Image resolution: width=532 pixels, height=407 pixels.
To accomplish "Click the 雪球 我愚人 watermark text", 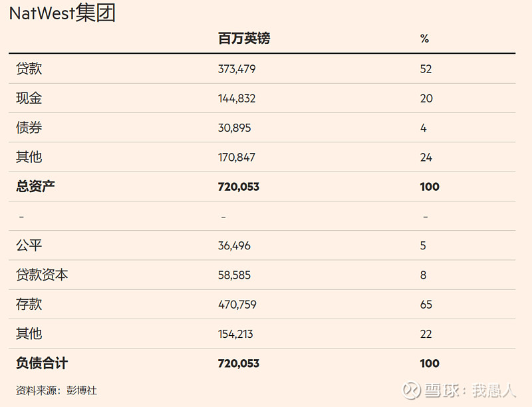I will pyautogui.click(x=470, y=391).
